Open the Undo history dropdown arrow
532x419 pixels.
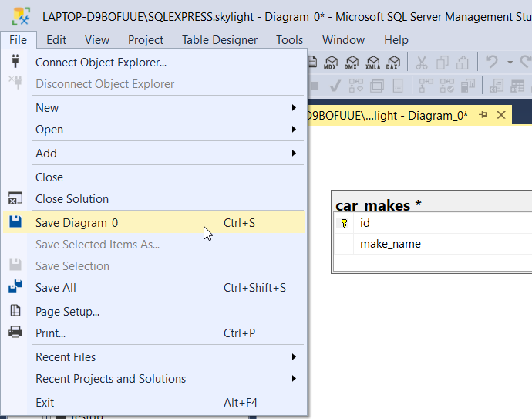click(510, 63)
